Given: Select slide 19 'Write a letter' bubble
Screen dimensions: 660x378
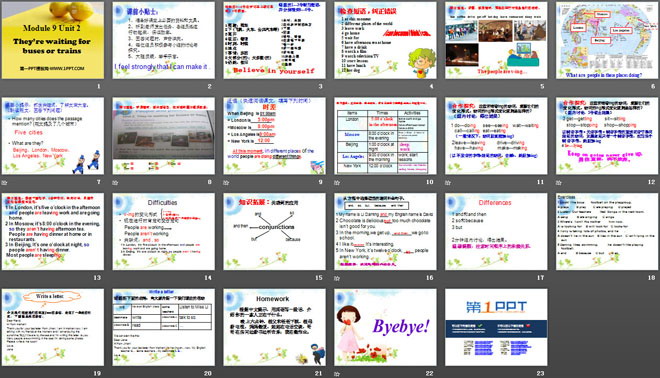Looking at the screenshot, I should click(53, 327).
